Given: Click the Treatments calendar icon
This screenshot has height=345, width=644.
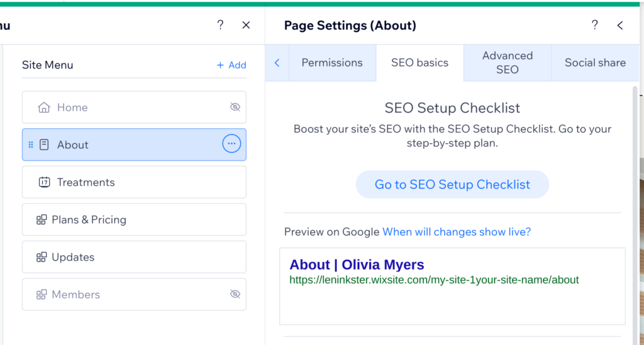Looking at the screenshot, I should tap(44, 182).
